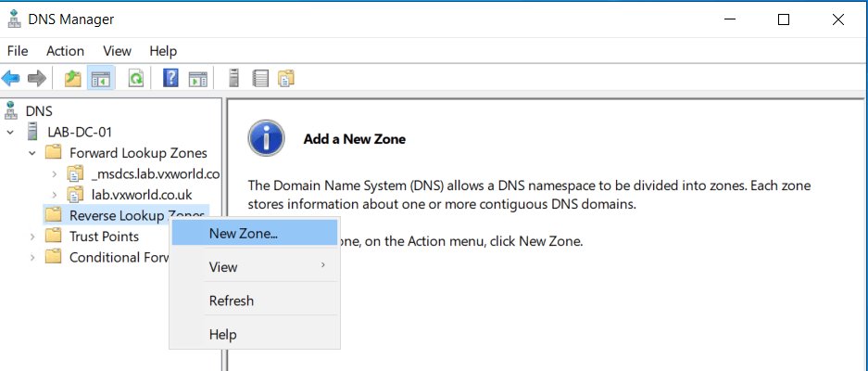The image size is (868, 371).
Task: Expand the Trust Points folder
Action: 33,237
